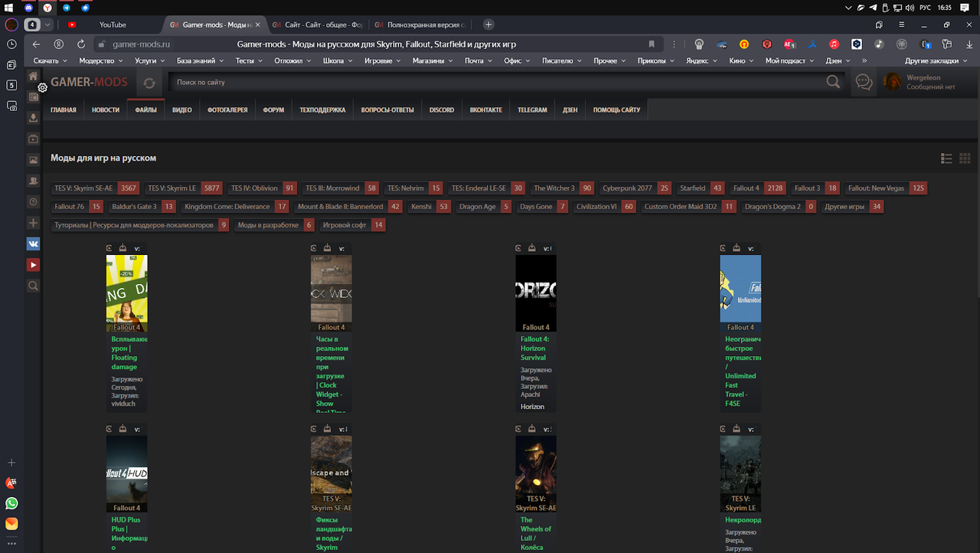
Task: Filter by Cyberpunk 2077 category tag
Action: [635, 188]
